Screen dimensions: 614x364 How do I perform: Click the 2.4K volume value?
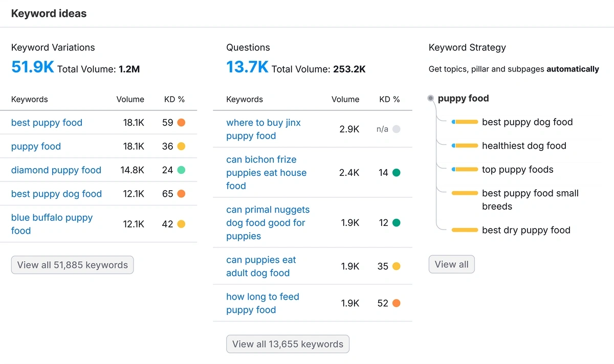click(349, 173)
